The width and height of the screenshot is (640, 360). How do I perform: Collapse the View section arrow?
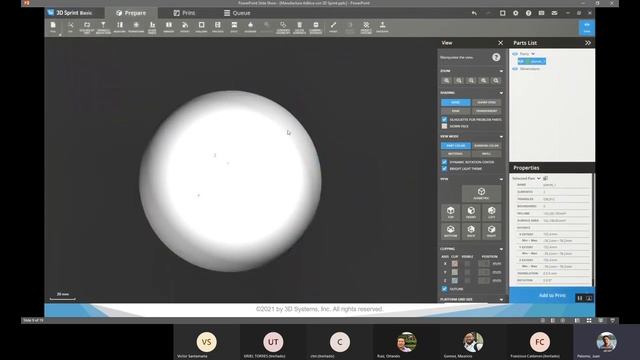pos(501,179)
